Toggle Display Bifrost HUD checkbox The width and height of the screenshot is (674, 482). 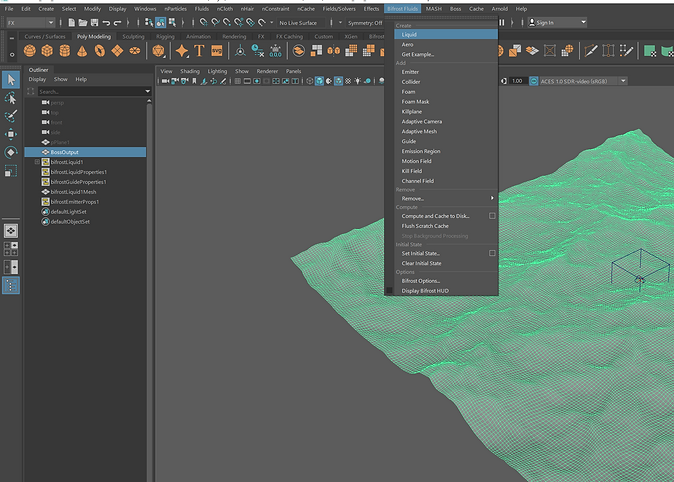click(389, 291)
